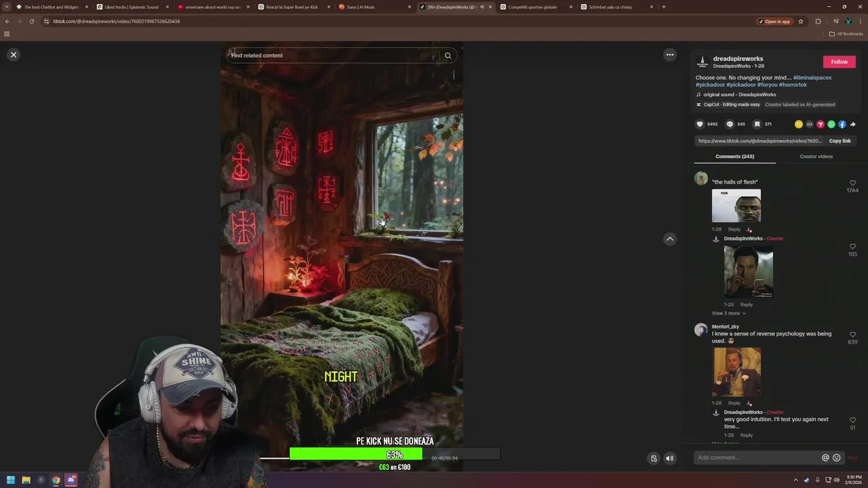Like "the halls of flesh" comment
The height and width of the screenshot is (488, 868).
pos(852,183)
